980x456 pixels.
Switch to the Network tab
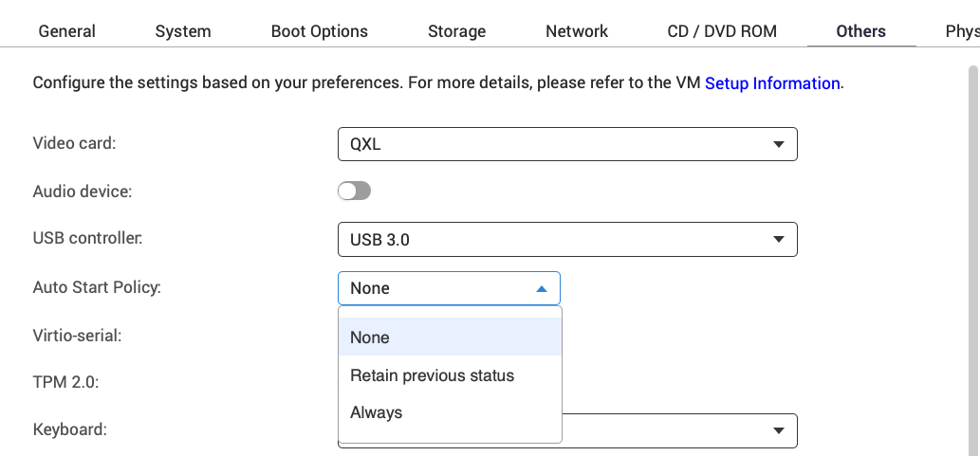(x=577, y=31)
